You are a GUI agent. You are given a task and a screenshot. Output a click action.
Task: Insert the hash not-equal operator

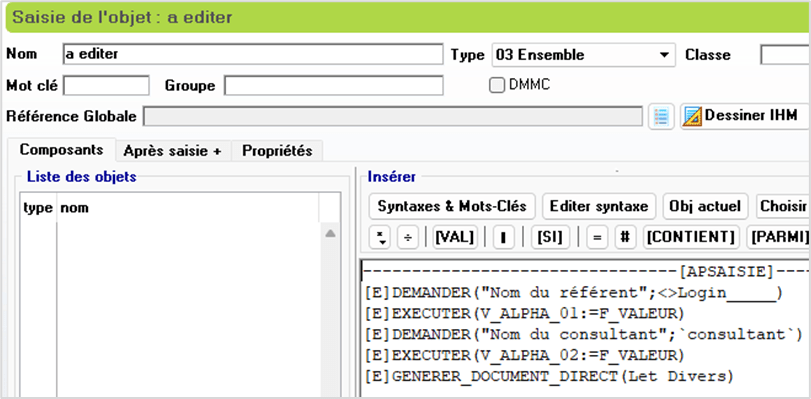pos(625,238)
